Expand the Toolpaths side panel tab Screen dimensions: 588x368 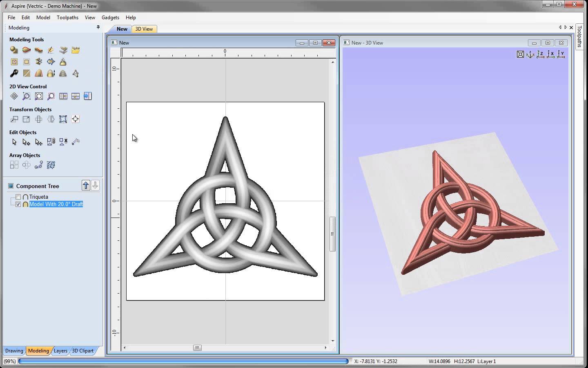click(579, 37)
